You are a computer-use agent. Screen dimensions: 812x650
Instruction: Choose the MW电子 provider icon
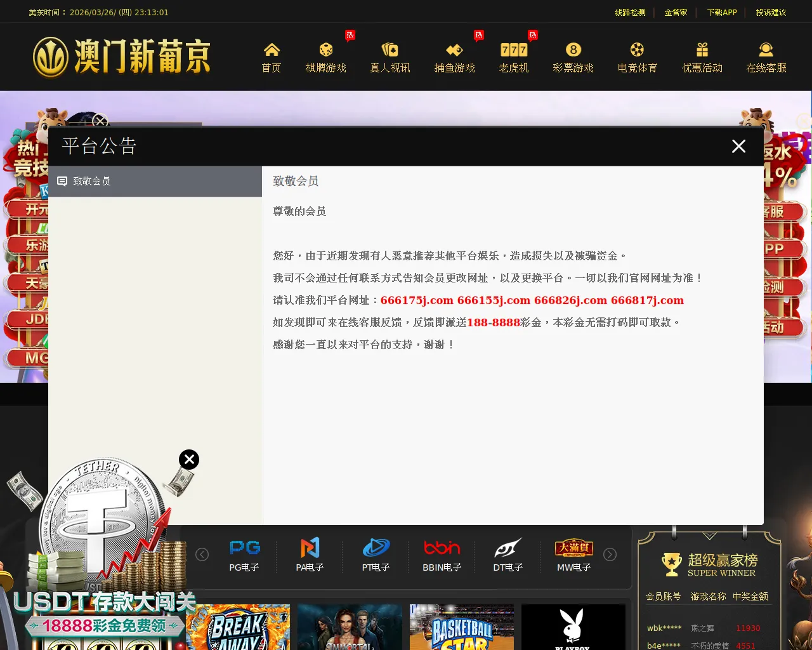pyautogui.click(x=573, y=554)
